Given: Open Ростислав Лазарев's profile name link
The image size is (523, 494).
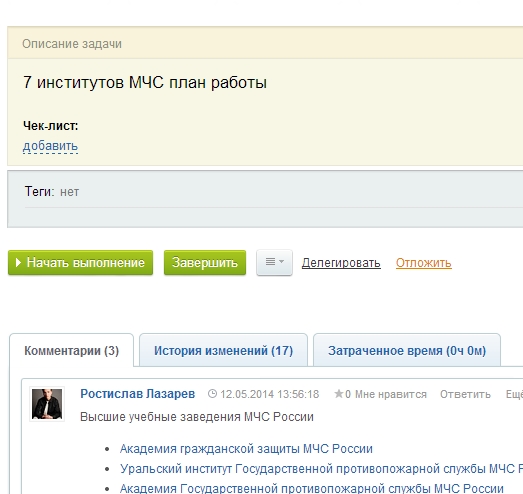Looking at the screenshot, I should click(137, 394).
